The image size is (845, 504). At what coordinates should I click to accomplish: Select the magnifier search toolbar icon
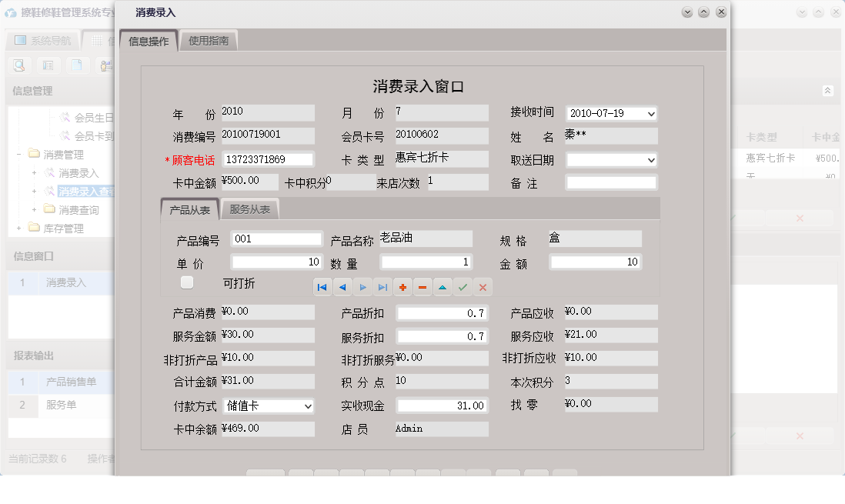tap(18, 65)
